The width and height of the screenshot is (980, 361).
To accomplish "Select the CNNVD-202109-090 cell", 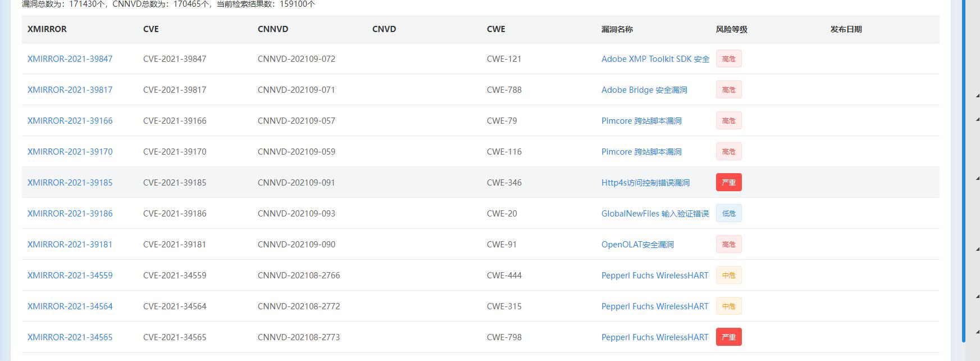I will pyautogui.click(x=297, y=245).
